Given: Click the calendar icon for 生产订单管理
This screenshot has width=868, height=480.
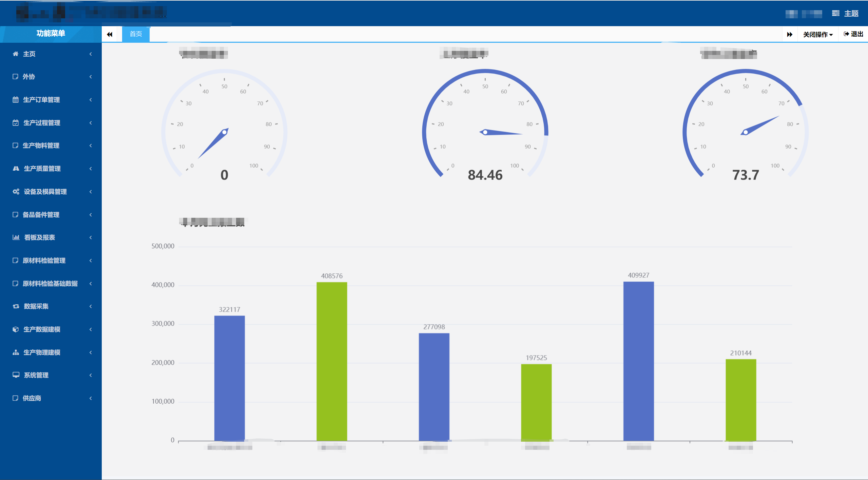Looking at the screenshot, I should point(16,99).
